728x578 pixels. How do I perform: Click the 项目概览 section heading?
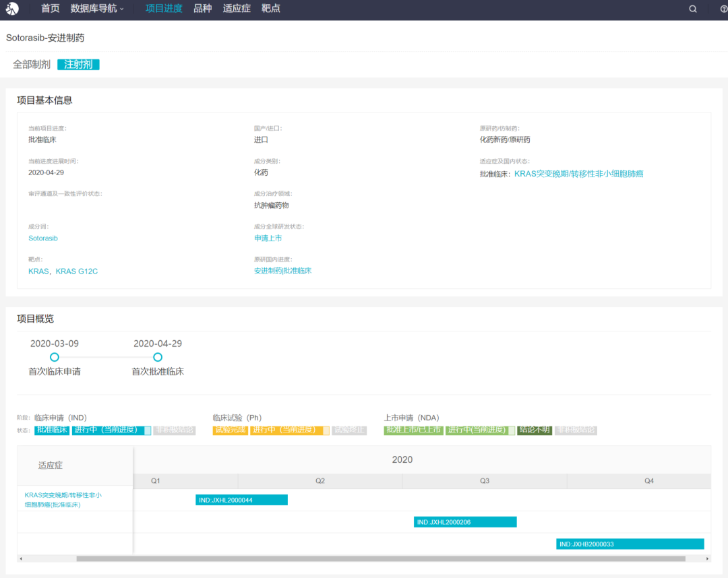[35, 319]
